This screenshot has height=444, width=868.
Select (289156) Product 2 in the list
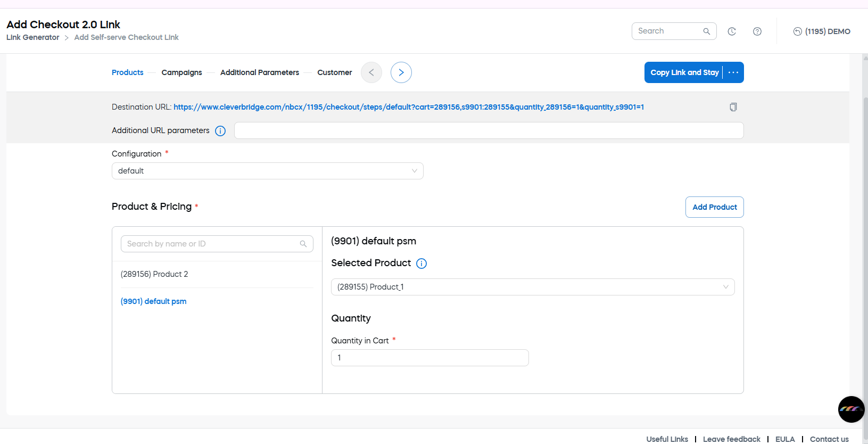tap(154, 274)
